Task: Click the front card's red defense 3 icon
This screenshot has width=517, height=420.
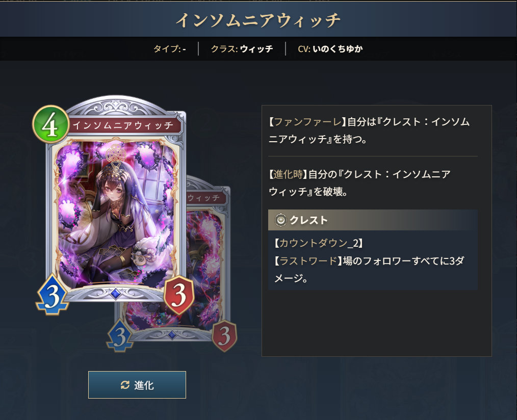Action: pos(179,295)
